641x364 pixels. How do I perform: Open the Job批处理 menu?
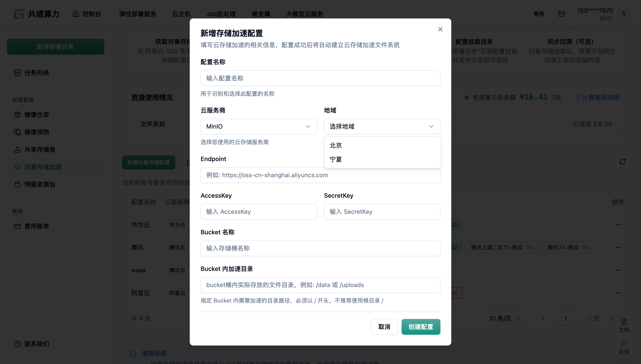(221, 14)
